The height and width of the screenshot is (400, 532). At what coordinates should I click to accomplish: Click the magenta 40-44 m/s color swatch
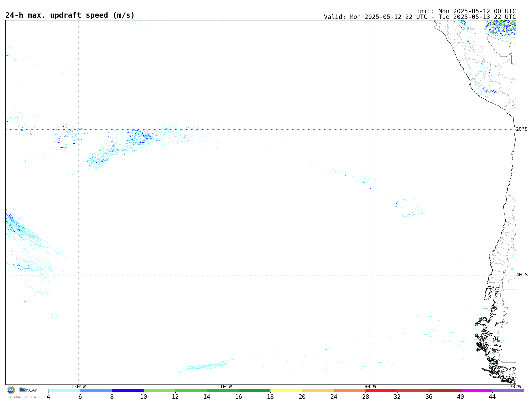click(477, 391)
